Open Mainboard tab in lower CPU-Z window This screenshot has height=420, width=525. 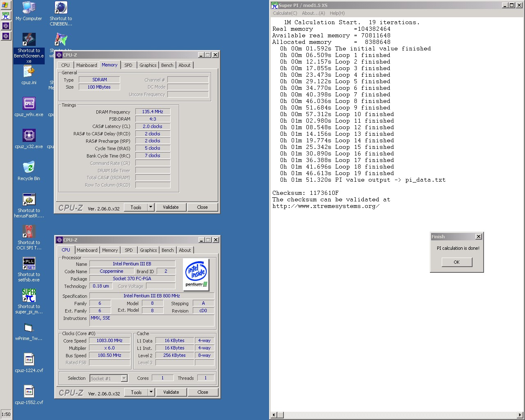point(87,250)
